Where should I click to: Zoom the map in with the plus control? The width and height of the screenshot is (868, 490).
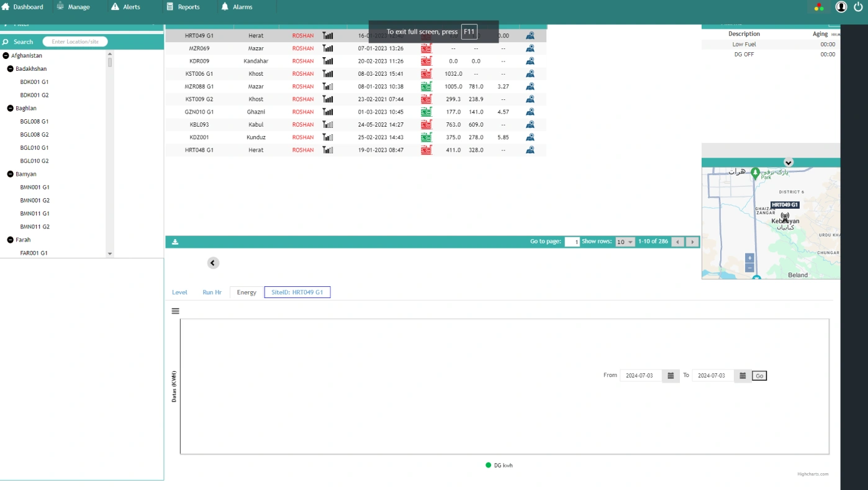(749, 257)
